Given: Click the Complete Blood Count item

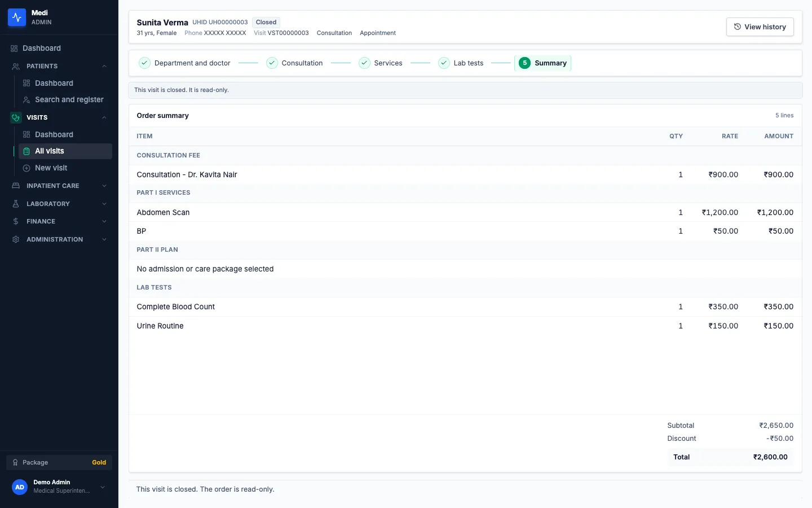Looking at the screenshot, I should point(176,306).
